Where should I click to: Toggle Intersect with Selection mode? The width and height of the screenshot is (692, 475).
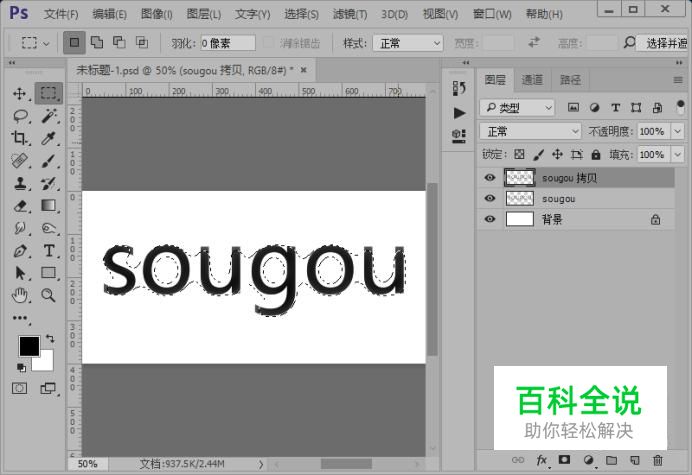tap(142, 42)
